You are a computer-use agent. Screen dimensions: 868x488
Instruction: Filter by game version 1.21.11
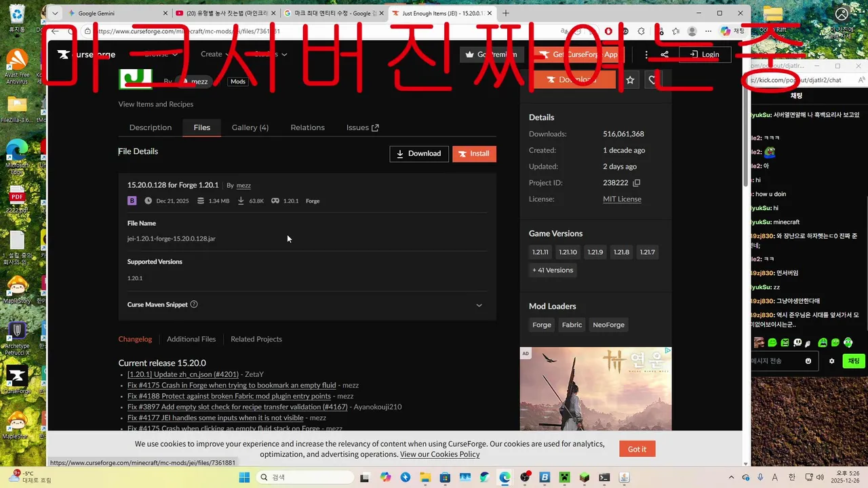click(540, 252)
